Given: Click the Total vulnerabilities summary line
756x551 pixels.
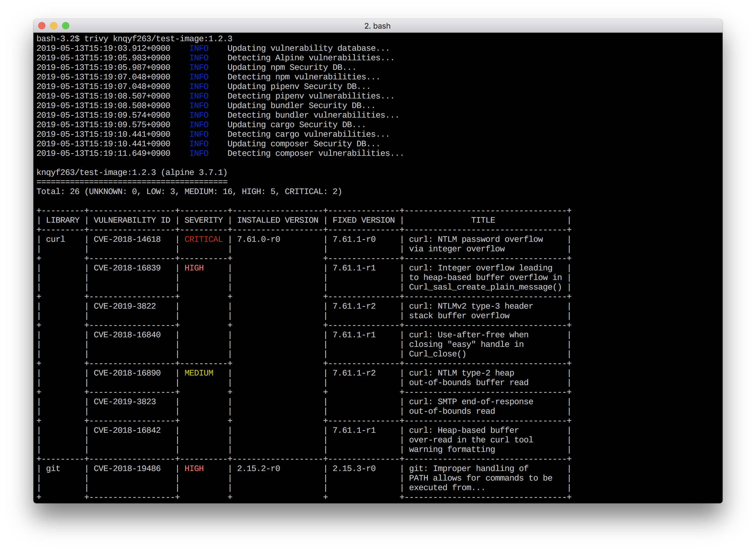Looking at the screenshot, I should [189, 191].
